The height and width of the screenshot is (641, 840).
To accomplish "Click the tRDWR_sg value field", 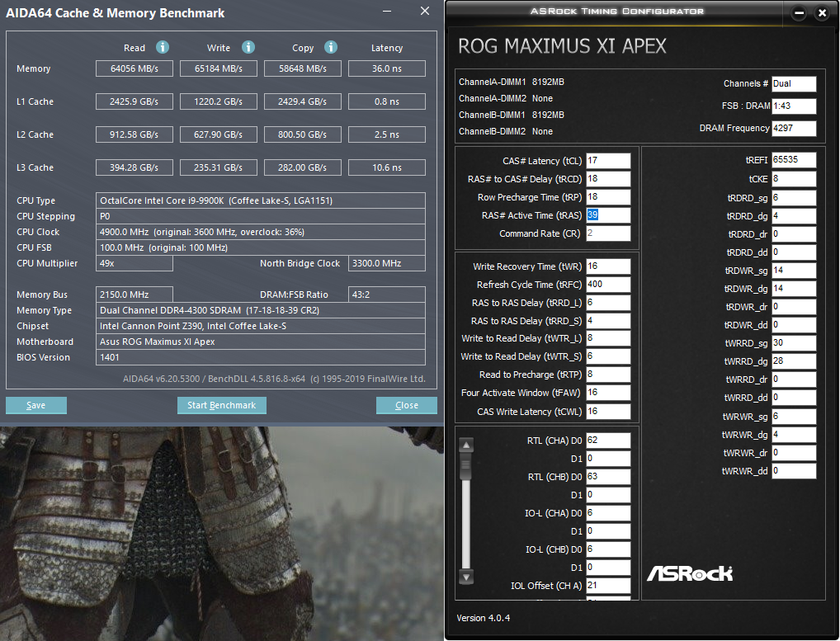I will coord(794,271).
